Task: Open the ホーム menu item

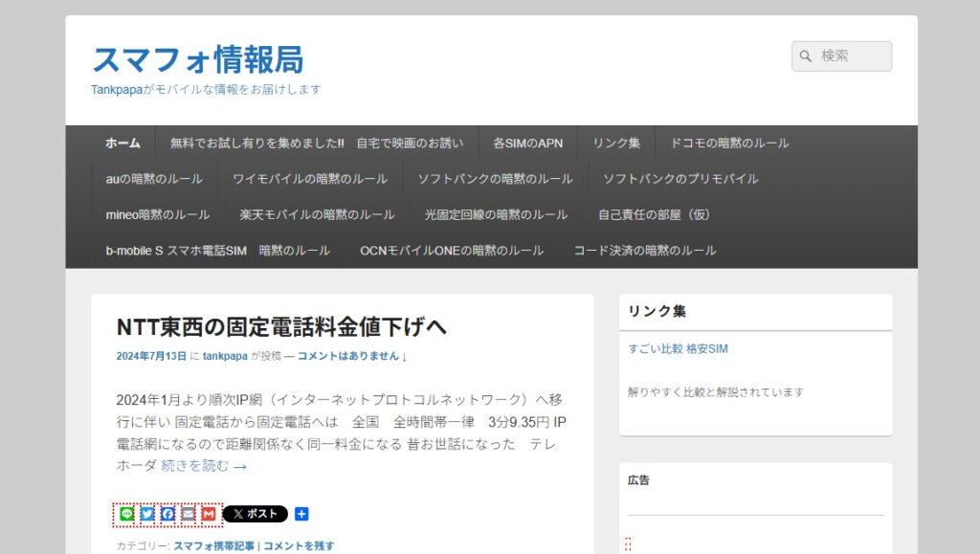Action: pos(122,143)
